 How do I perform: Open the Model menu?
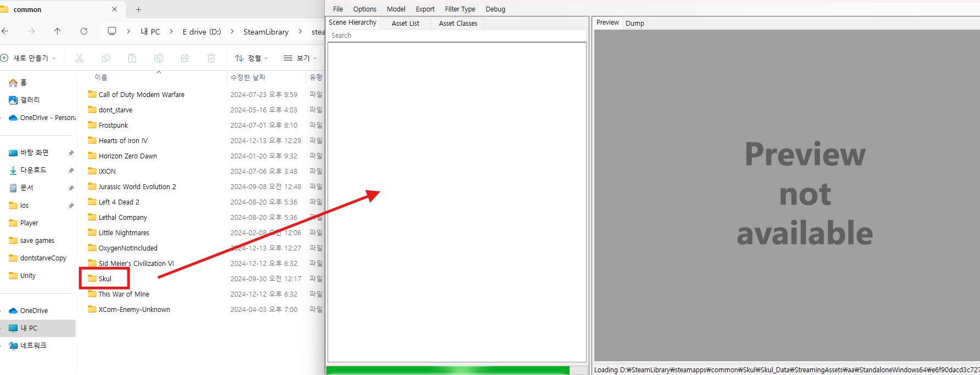[396, 9]
